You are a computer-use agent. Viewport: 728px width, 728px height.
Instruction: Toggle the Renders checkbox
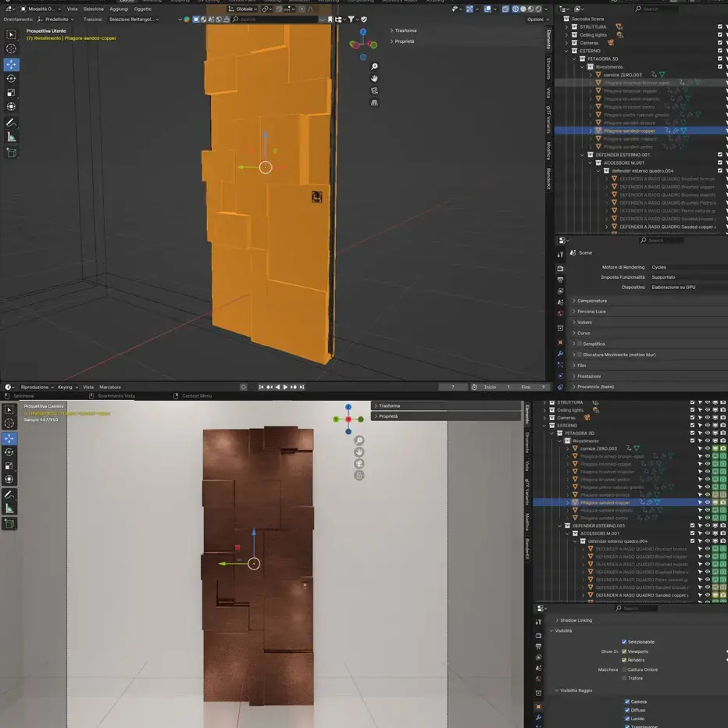[x=624, y=660]
